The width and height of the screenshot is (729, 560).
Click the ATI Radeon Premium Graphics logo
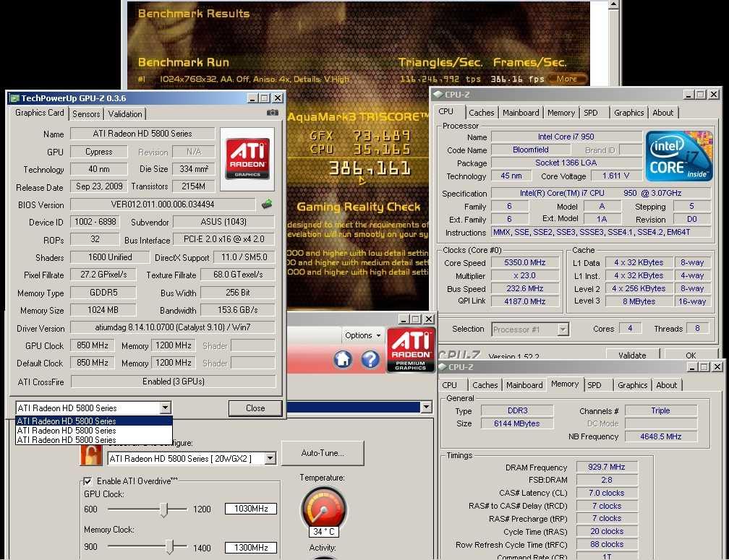point(411,350)
